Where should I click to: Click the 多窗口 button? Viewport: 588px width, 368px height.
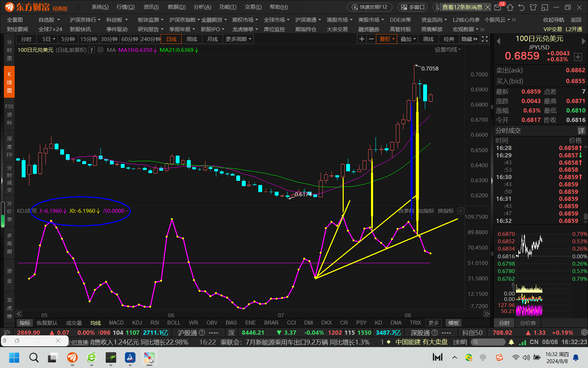click(x=412, y=7)
